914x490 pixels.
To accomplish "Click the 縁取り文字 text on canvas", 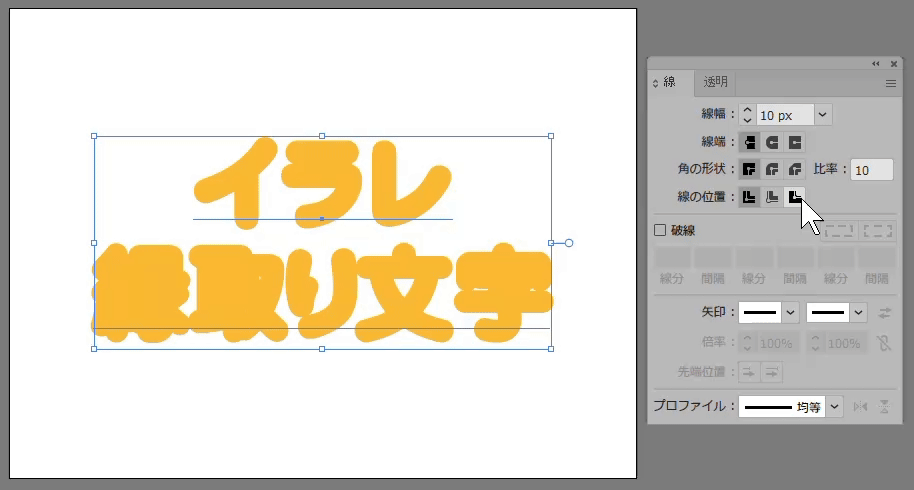I will pyautogui.click(x=322, y=292).
